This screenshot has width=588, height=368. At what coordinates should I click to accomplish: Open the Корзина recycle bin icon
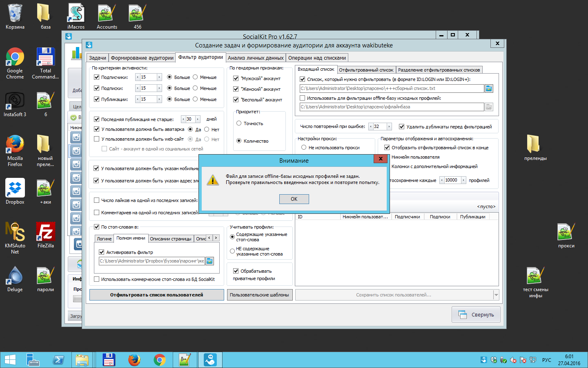pyautogui.click(x=15, y=17)
